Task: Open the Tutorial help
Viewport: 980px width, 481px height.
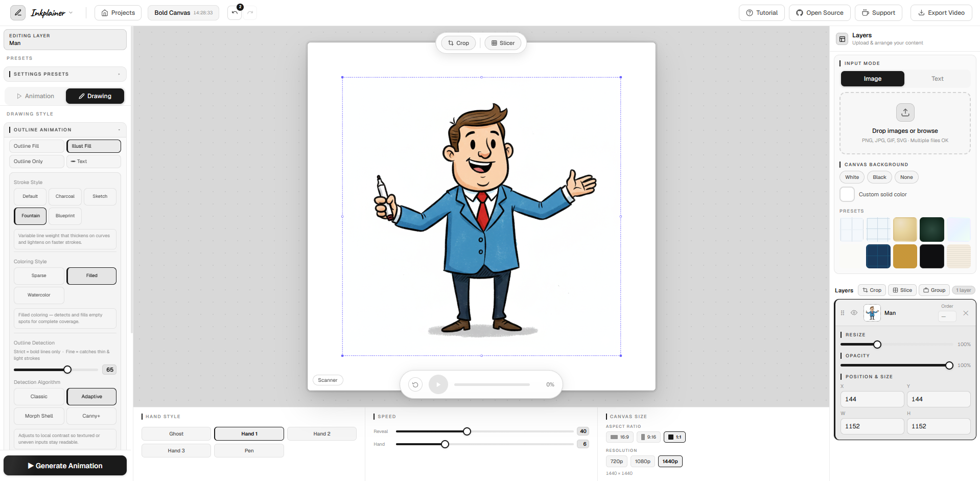Action: [762, 13]
